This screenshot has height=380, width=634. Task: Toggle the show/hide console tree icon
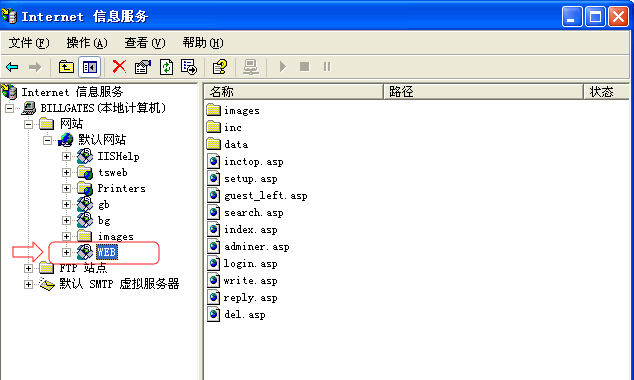pos(89,67)
